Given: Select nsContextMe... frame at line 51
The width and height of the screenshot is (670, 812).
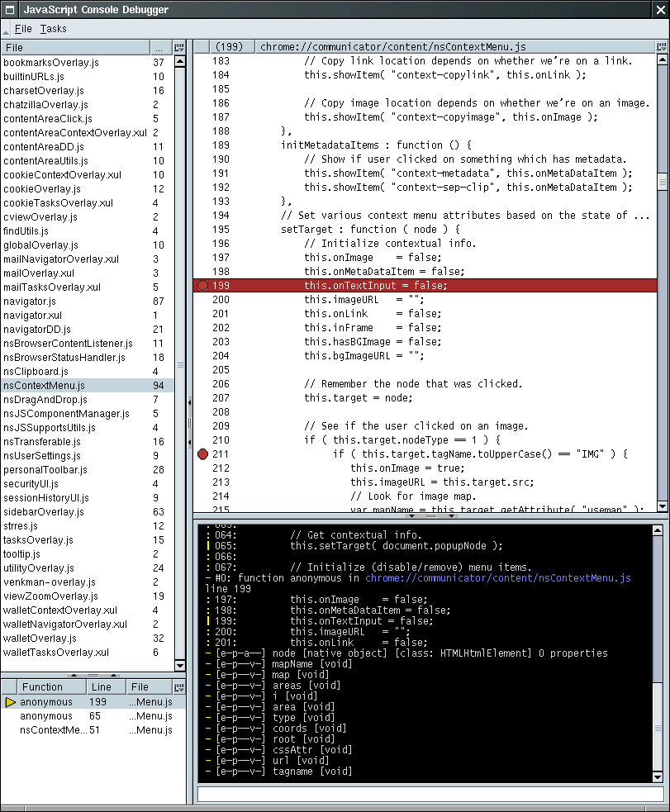Looking at the screenshot, I should [x=93, y=730].
